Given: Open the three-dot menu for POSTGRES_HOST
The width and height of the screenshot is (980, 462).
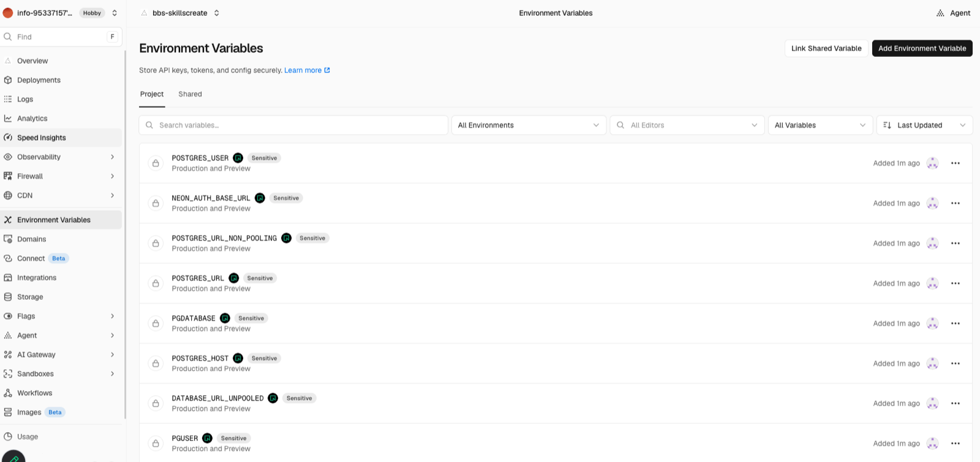Looking at the screenshot, I should 955,363.
